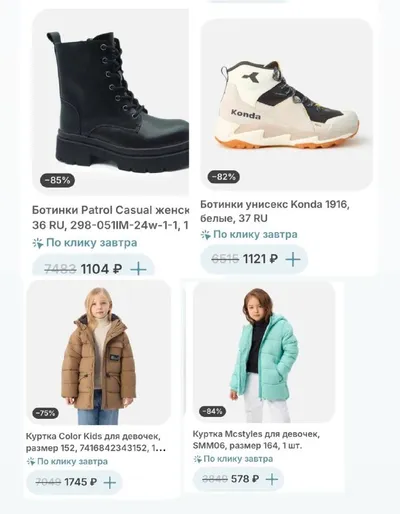Add Mcstyles jacket to cart with plus

click(272, 479)
